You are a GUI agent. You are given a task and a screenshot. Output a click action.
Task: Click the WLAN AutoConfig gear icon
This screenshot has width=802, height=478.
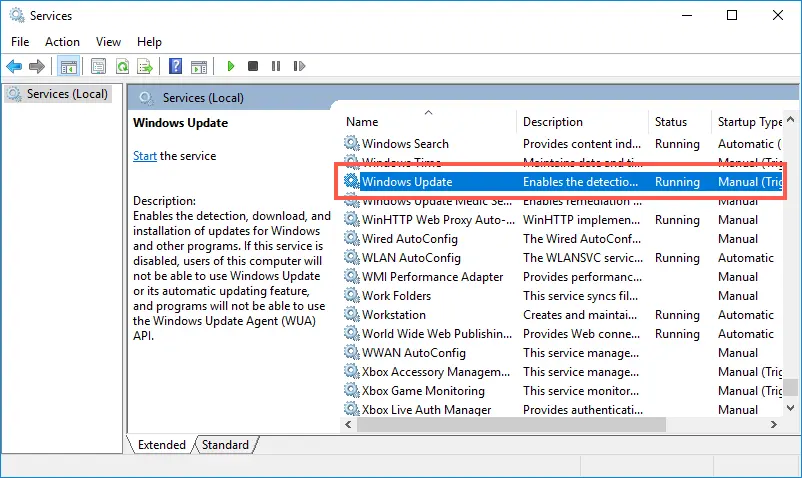351,257
